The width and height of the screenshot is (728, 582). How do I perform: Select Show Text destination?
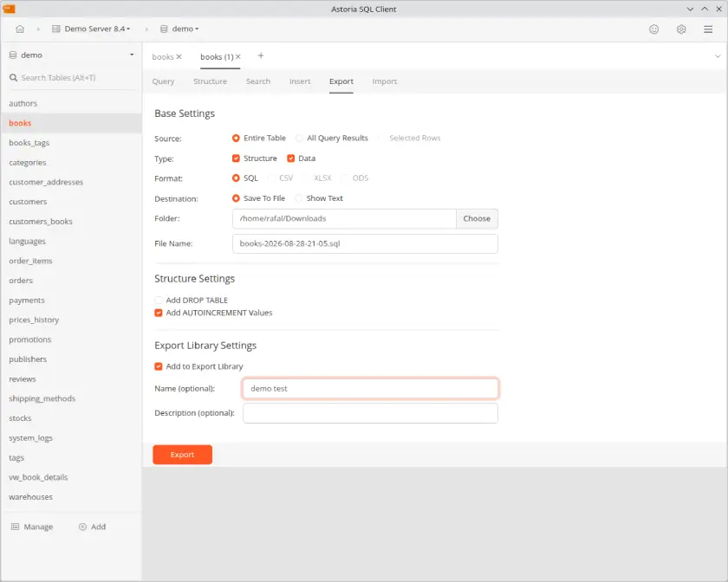(298, 198)
